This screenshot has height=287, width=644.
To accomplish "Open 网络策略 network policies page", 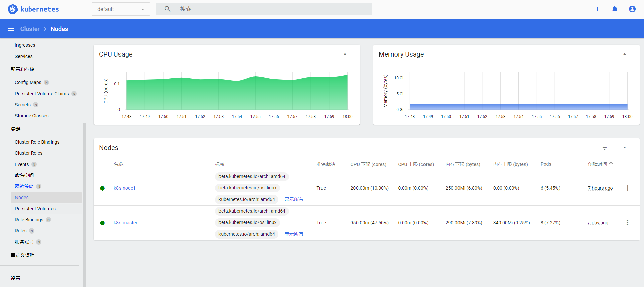I will pos(24,186).
